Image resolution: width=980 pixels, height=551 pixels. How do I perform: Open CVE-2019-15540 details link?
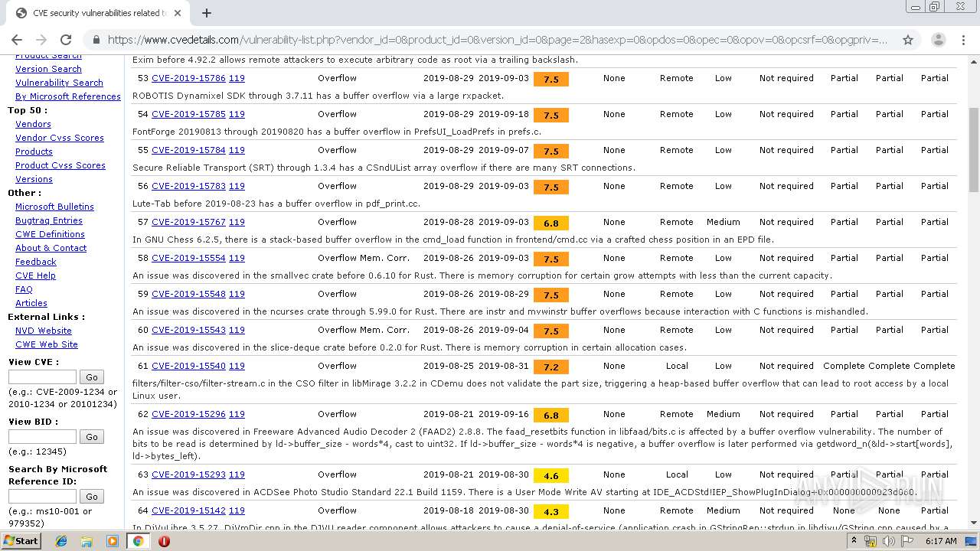click(188, 366)
